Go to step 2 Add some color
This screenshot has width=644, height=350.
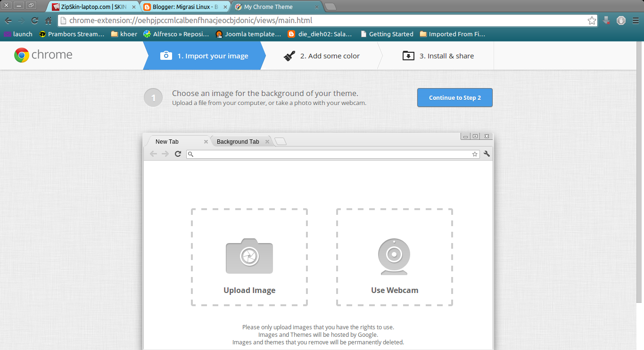click(322, 56)
